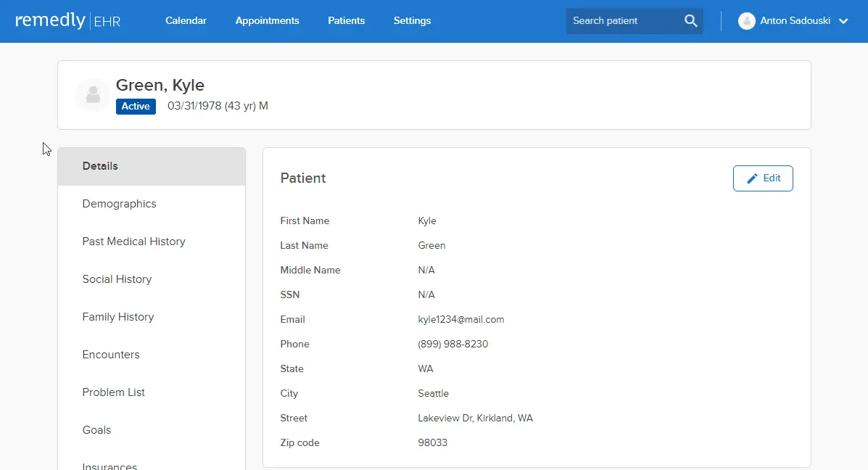The width and height of the screenshot is (868, 470).
Task: Open Past Medical History section
Action: tap(152, 242)
